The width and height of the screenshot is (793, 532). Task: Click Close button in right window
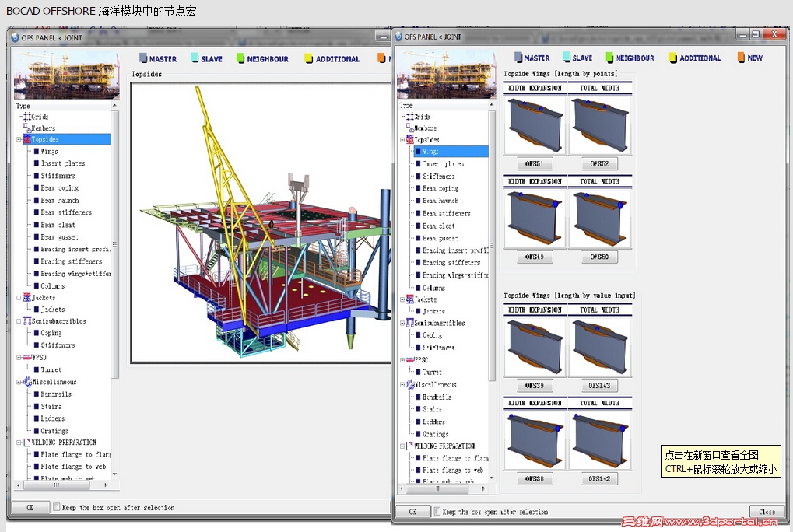pyautogui.click(x=767, y=511)
